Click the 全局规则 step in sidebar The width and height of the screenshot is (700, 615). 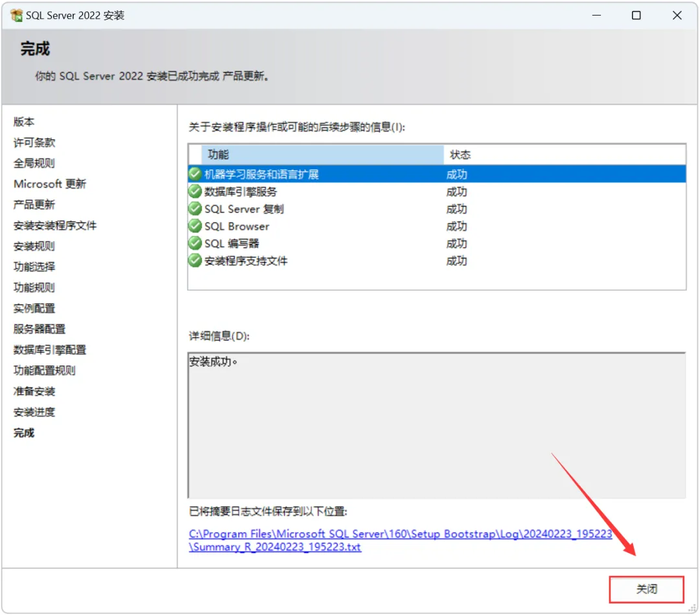[x=34, y=163]
